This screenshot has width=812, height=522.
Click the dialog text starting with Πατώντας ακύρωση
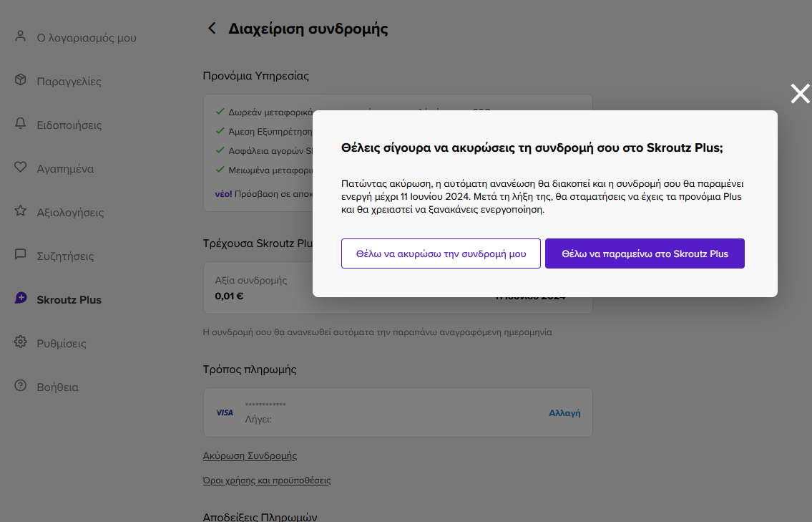[542, 196]
